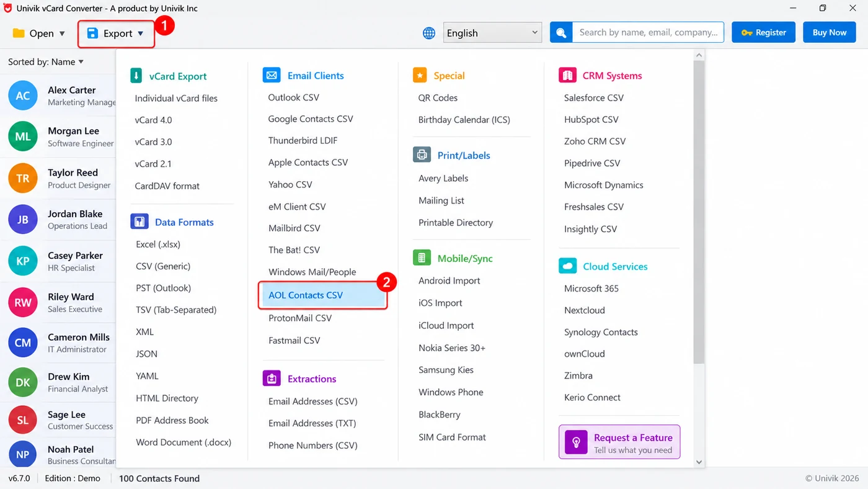Viewport: 868px width, 489px height.
Task: Choose Avery Labels option
Action: (x=443, y=178)
